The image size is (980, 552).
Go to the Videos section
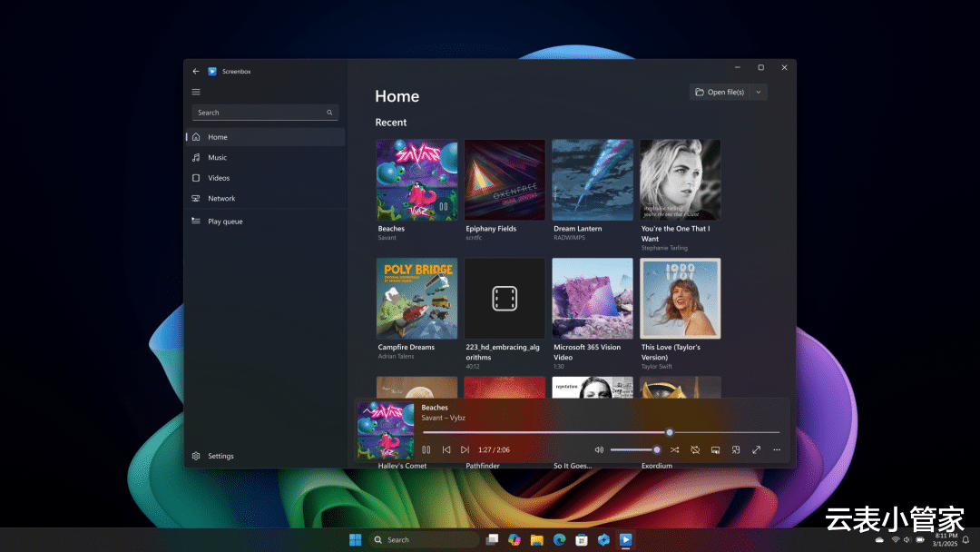click(x=265, y=178)
